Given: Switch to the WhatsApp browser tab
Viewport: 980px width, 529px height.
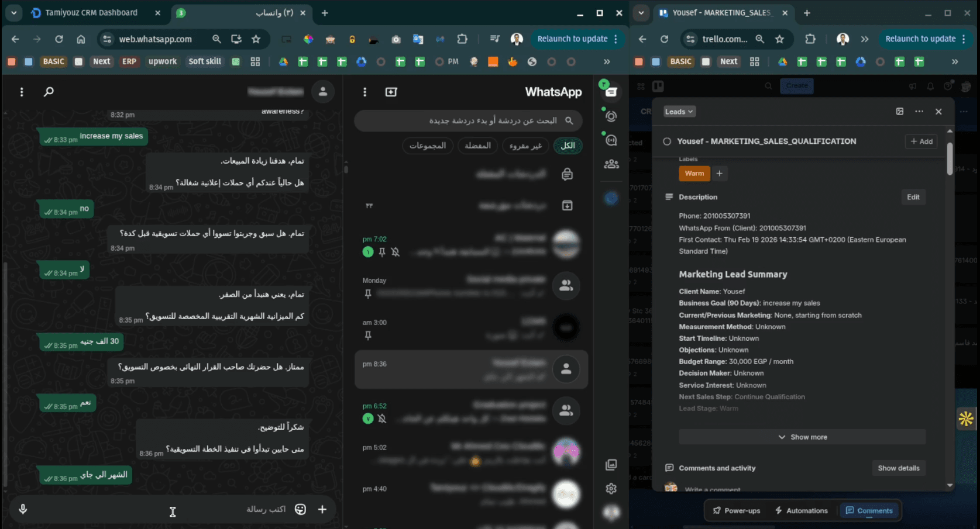Looking at the screenshot, I should click(243, 13).
